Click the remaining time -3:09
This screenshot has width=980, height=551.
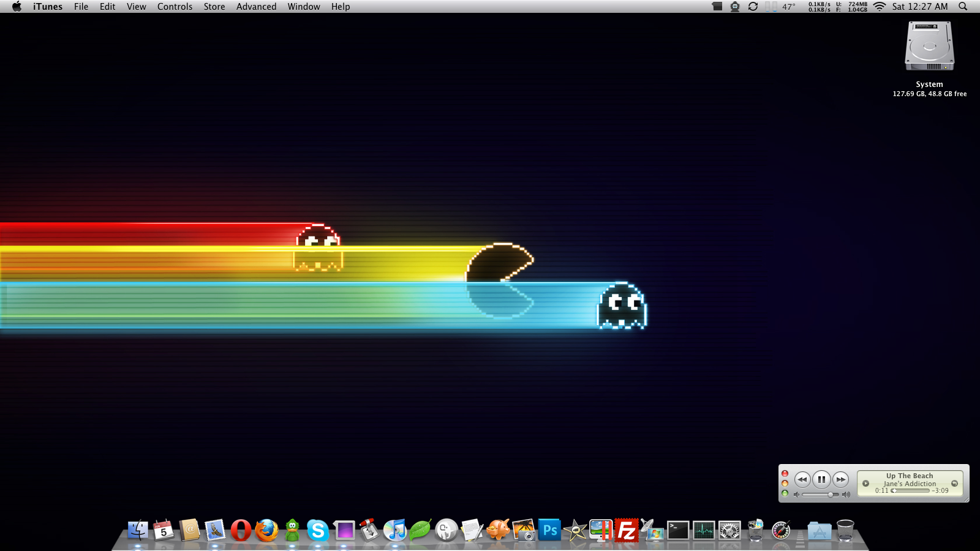tap(941, 490)
